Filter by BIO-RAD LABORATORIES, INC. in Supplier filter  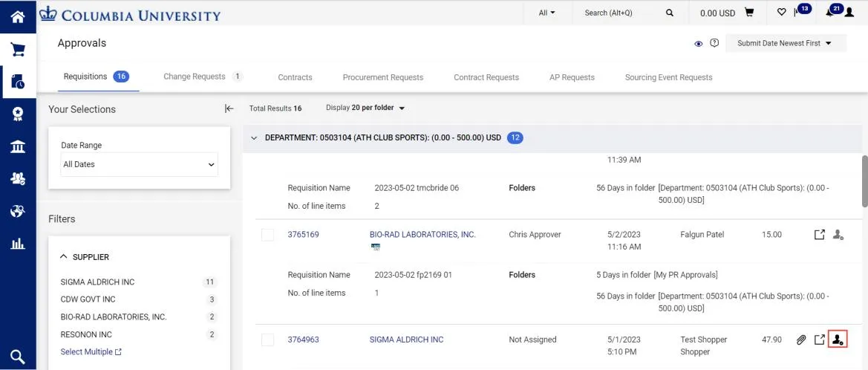coord(114,317)
